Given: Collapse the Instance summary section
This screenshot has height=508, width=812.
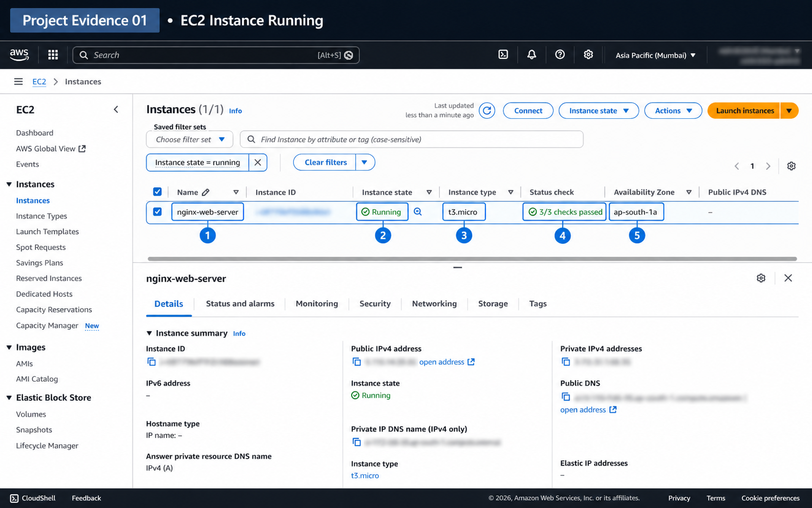Looking at the screenshot, I should pos(149,333).
